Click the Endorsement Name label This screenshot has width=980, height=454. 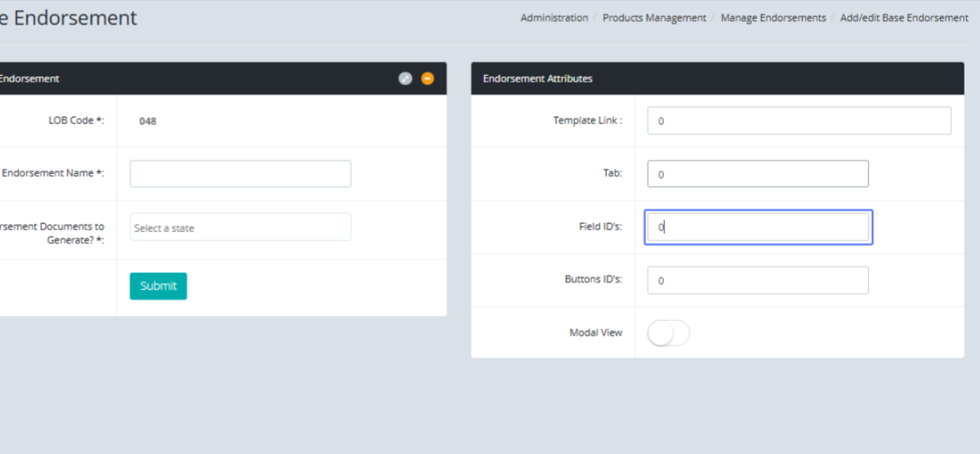53,173
